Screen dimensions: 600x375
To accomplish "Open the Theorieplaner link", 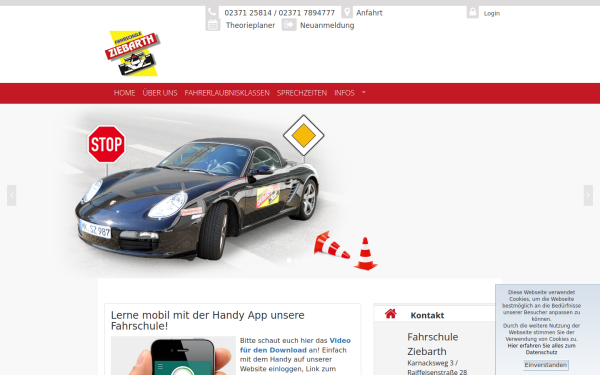I will click(250, 25).
